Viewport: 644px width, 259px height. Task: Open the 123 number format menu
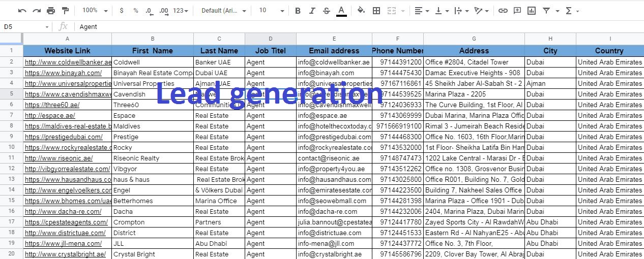coord(181,11)
